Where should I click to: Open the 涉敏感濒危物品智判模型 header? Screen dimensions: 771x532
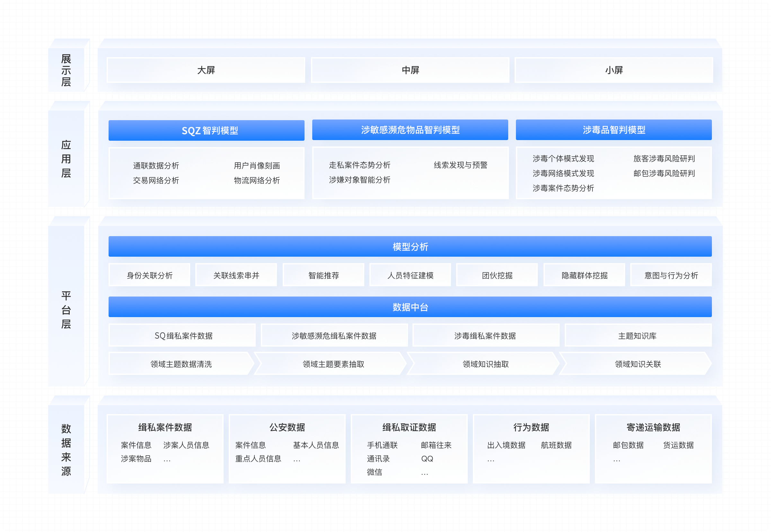(410, 130)
